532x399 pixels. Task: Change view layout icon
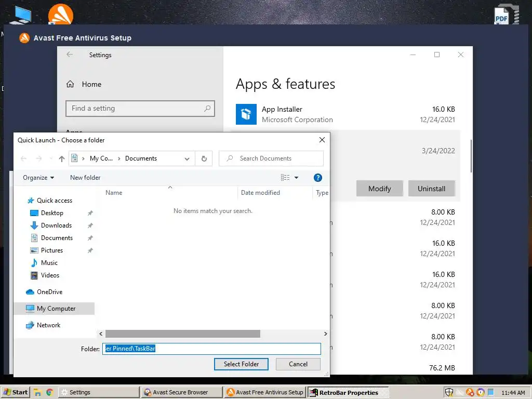pos(285,178)
